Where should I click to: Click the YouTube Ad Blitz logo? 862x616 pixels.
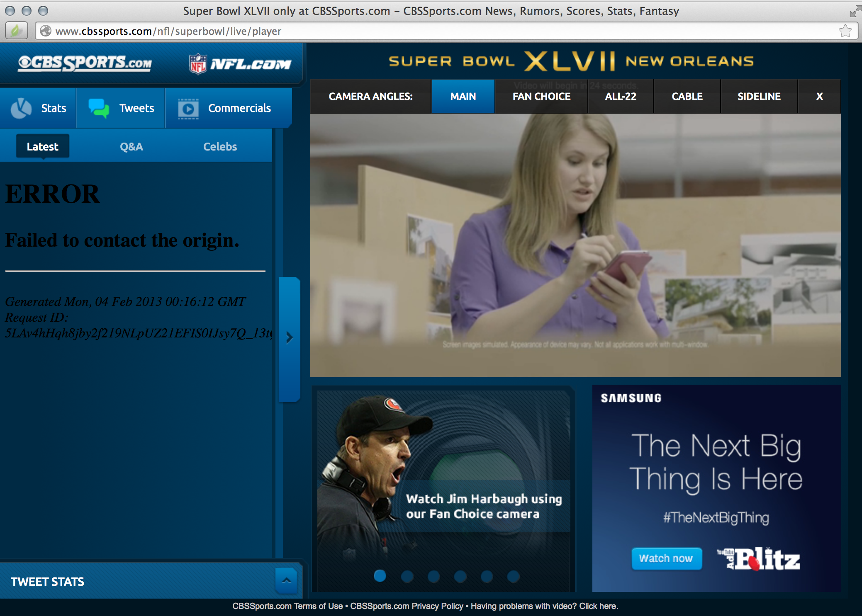tap(758, 559)
